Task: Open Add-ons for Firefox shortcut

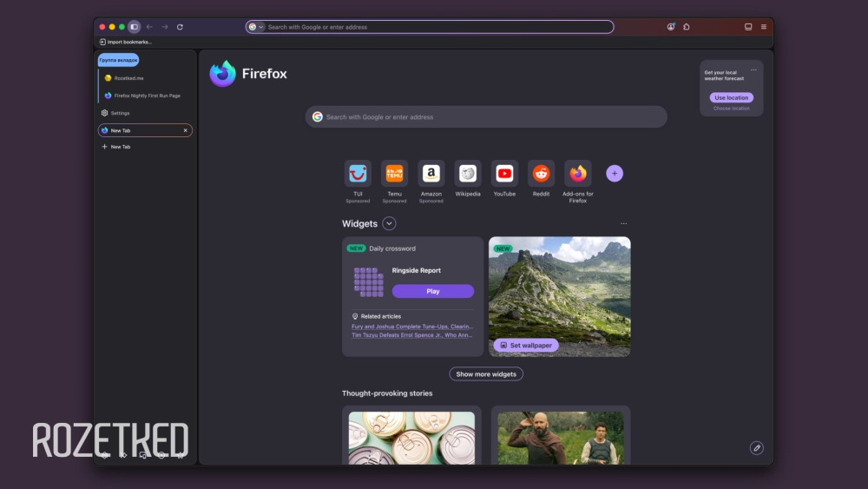Action: click(578, 174)
